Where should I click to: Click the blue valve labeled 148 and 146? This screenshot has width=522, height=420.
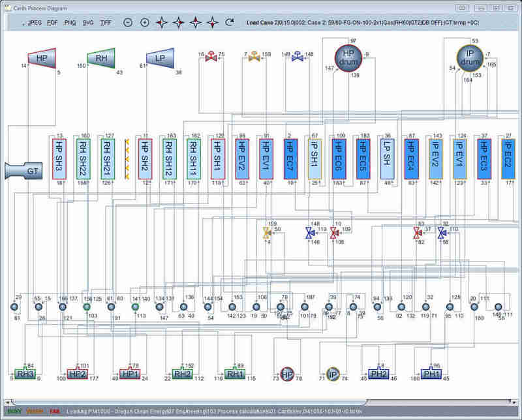pos(310,233)
